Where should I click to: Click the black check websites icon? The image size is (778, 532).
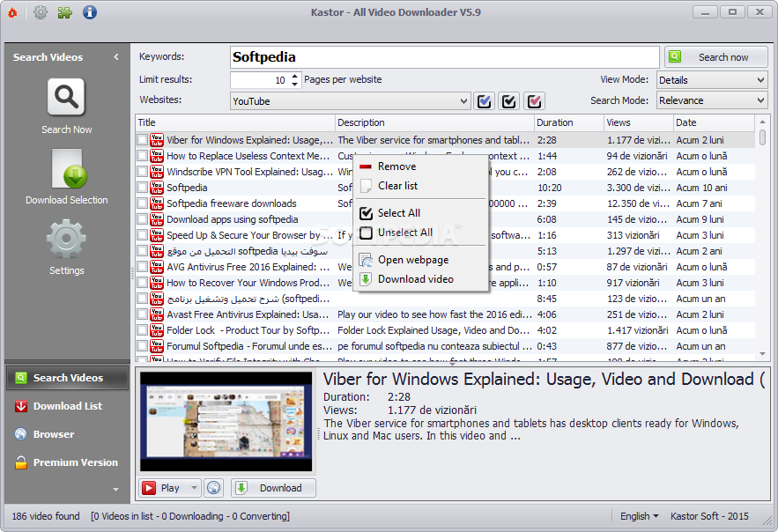(x=509, y=101)
